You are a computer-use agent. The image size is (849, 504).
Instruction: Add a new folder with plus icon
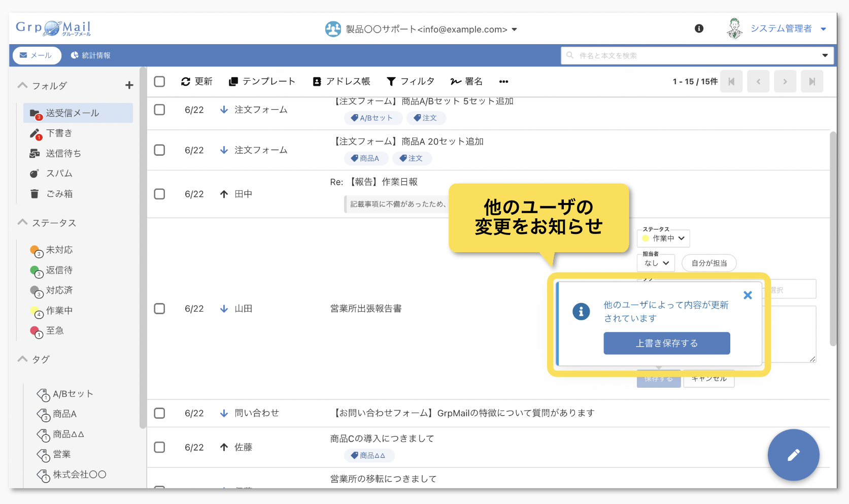click(x=129, y=85)
